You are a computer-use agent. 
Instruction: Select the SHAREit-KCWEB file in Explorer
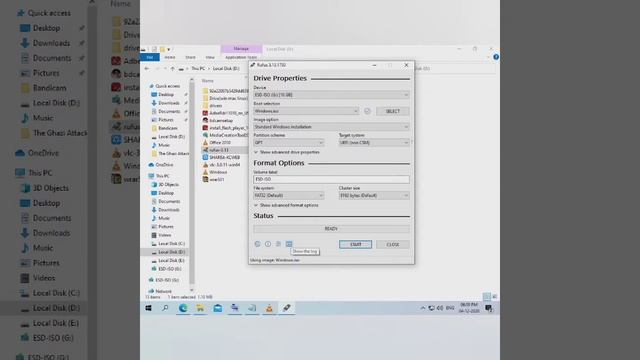pos(224,157)
